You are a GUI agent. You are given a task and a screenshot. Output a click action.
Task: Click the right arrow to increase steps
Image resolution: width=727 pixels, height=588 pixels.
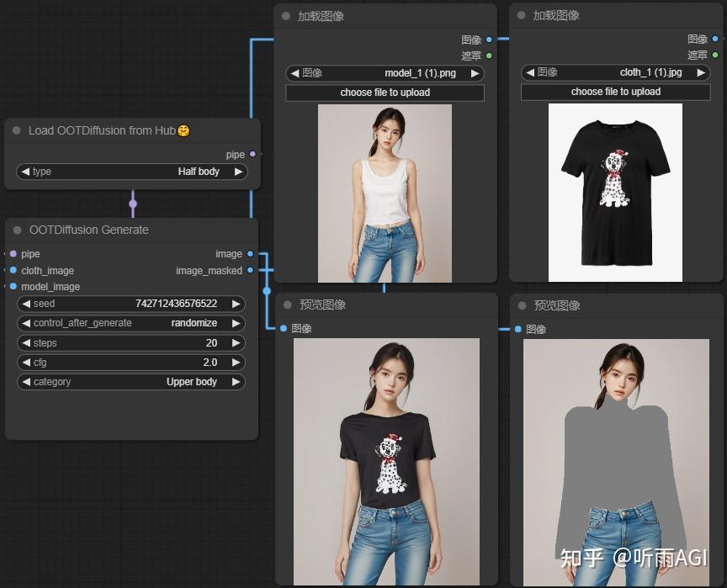[x=236, y=342]
